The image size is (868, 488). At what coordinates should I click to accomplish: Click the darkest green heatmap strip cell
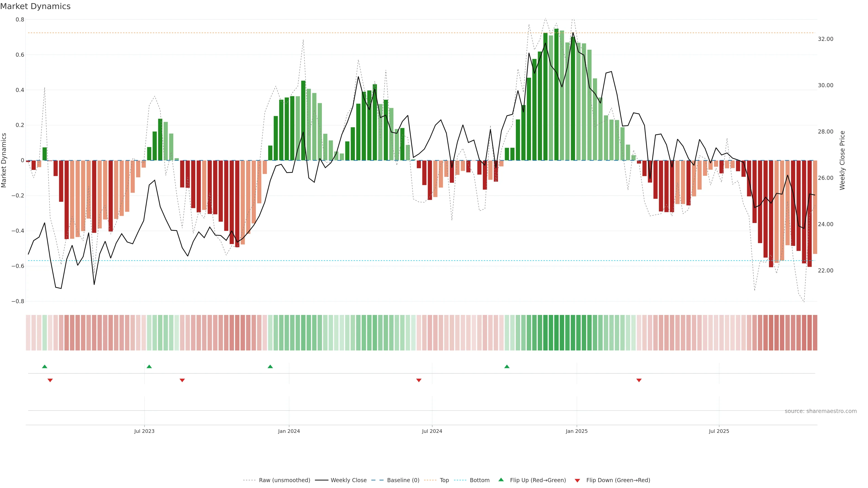coord(556,333)
